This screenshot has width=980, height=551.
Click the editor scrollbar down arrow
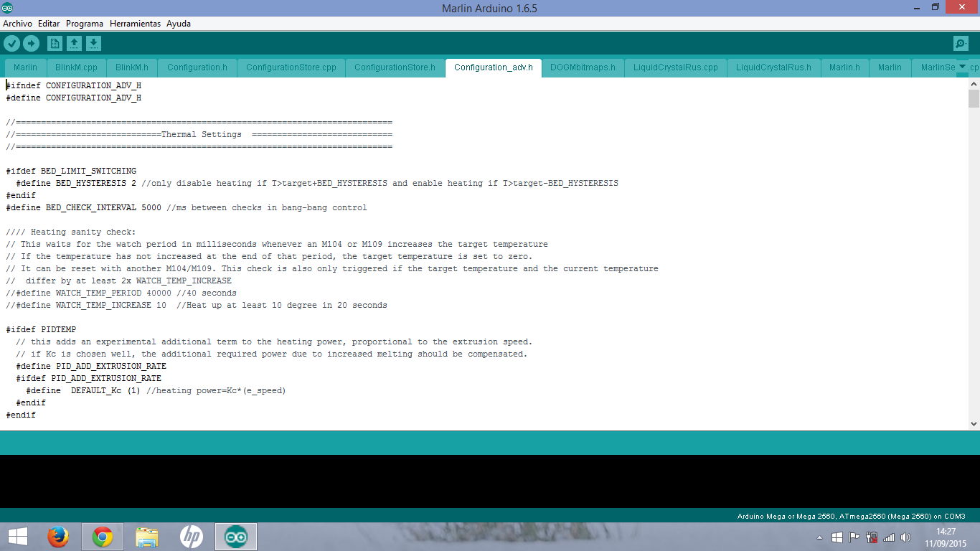point(974,424)
